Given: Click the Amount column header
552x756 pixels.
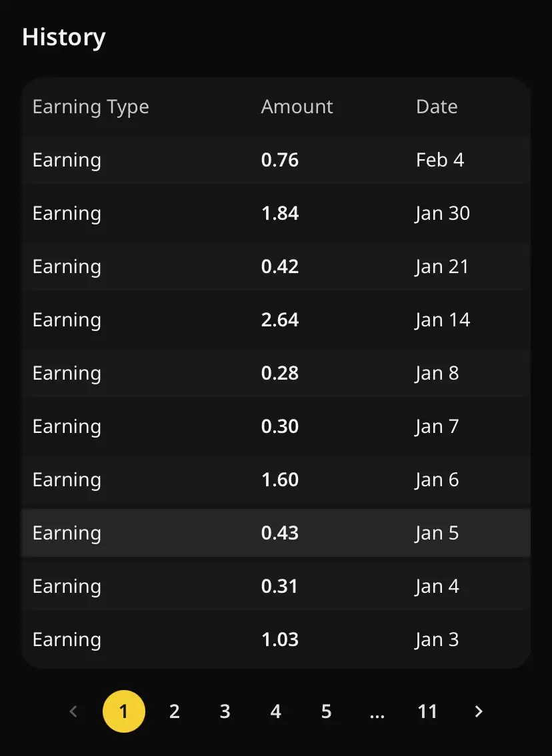Looking at the screenshot, I should [x=297, y=107].
